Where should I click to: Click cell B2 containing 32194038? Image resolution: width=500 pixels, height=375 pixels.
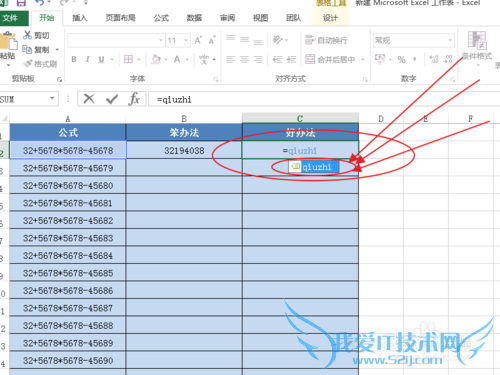click(184, 150)
